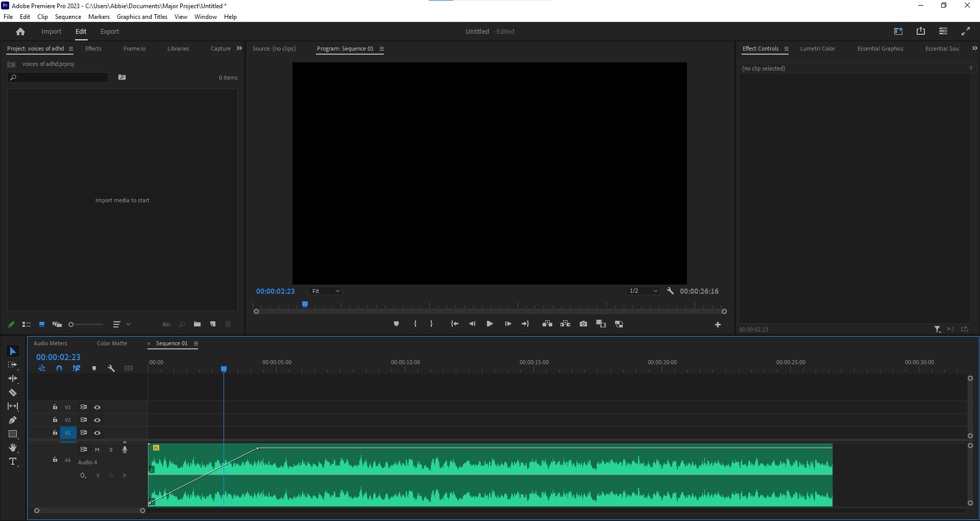Select the Pen tool in the toolbar
The height and width of the screenshot is (521, 980).
(x=13, y=420)
